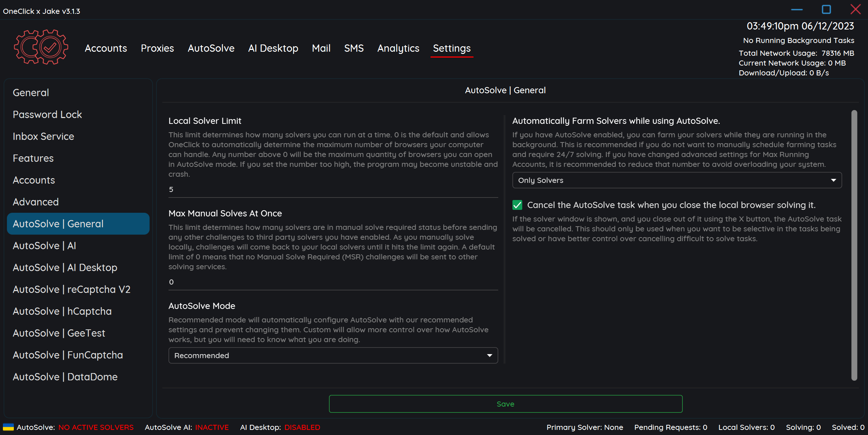The image size is (868, 435).
Task: Click the Max Manual Solves input field
Action: point(333,282)
